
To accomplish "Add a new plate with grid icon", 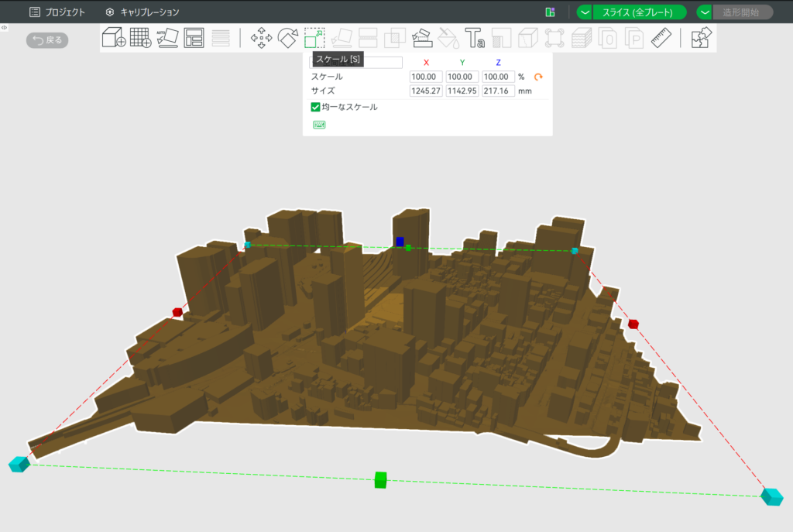I will click(140, 37).
